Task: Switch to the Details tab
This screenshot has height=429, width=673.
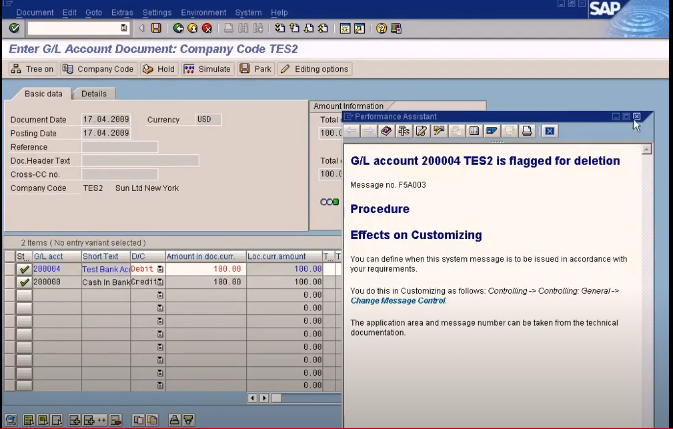Action: click(x=94, y=94)
